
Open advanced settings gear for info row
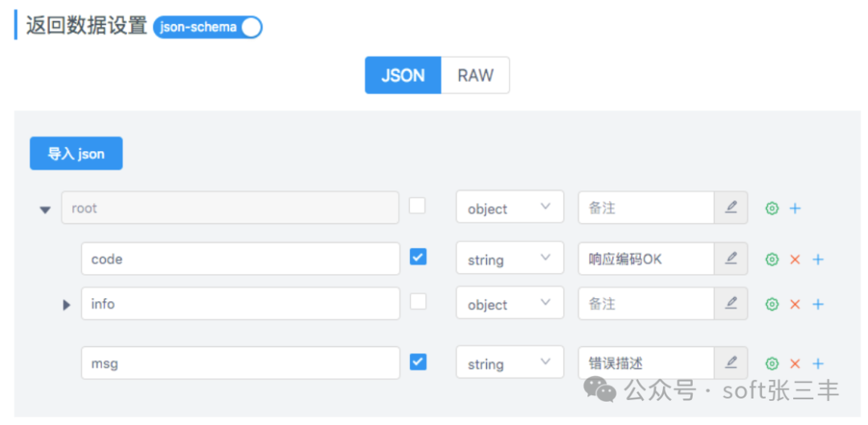(x=772, y=304)
